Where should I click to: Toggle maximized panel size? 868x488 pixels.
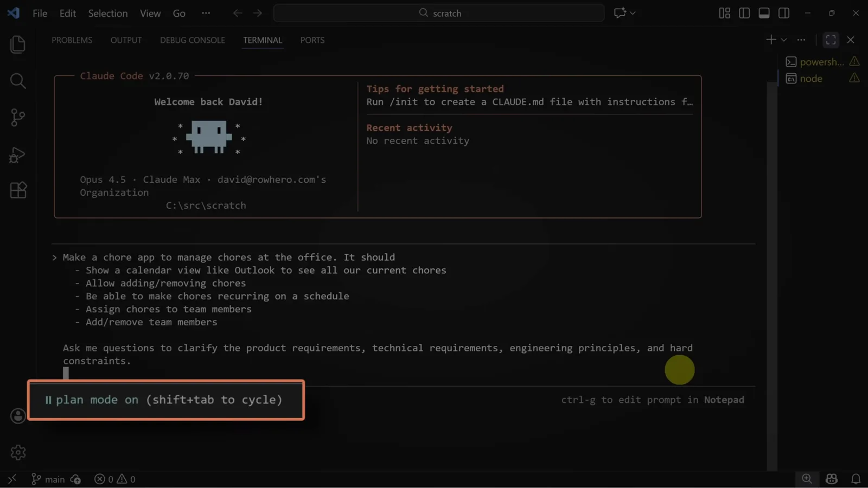point(831,40)
